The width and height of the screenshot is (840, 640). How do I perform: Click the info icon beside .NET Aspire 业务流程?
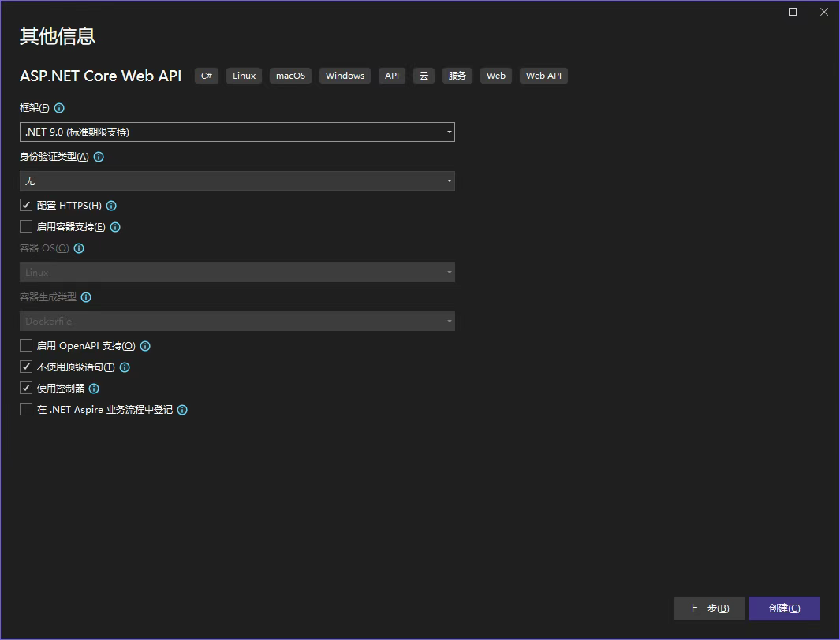tap(182, 410)
